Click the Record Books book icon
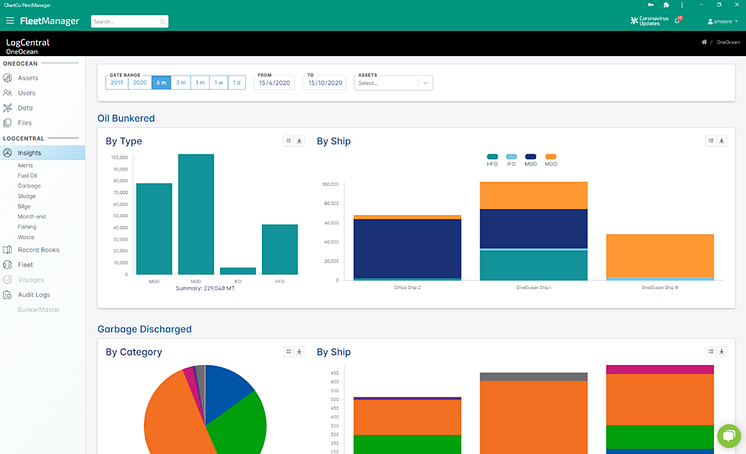This screenshot has height=454, width=746. click(x=8, y=250)
